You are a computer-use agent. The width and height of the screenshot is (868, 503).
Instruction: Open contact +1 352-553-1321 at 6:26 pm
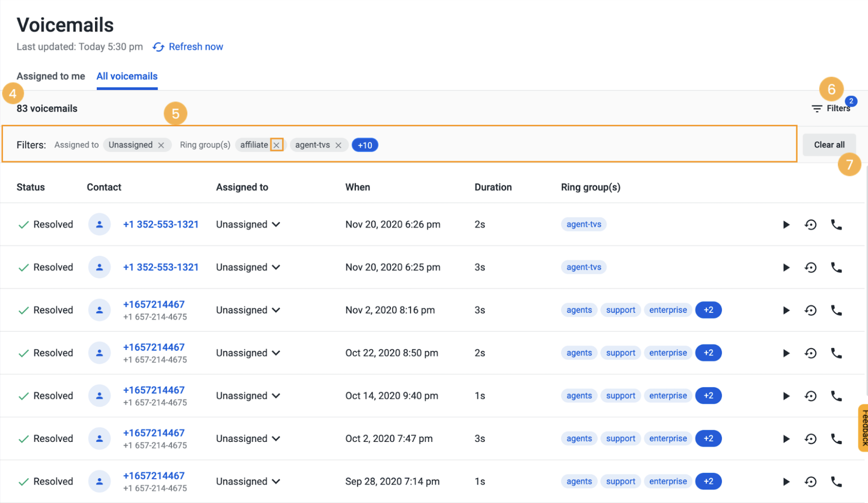tap(160, 224)
